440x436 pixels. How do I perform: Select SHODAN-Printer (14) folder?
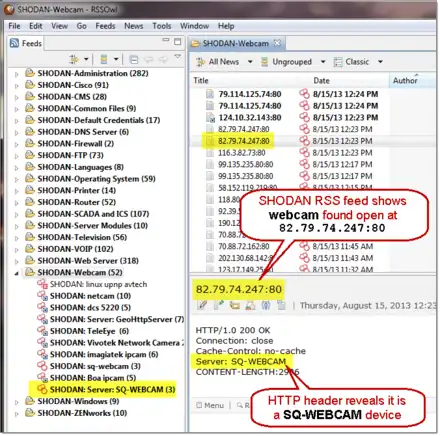click(x=76, y=191)
